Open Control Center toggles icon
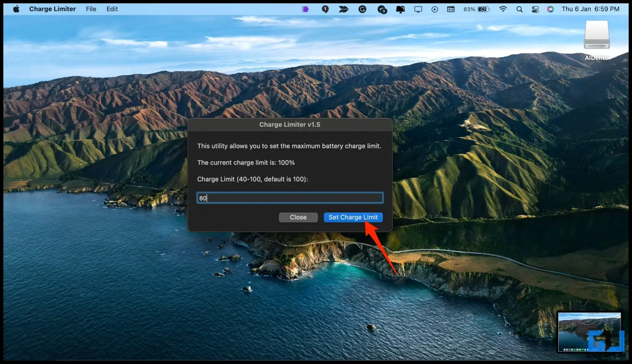Viewport: 632px width, 364px height. coord(535,9)
